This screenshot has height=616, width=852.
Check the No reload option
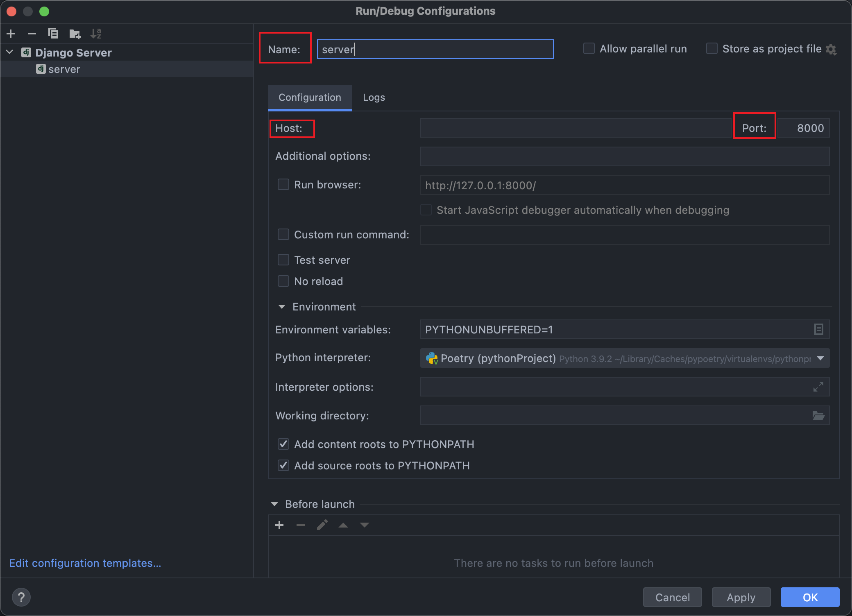[283, 281]
